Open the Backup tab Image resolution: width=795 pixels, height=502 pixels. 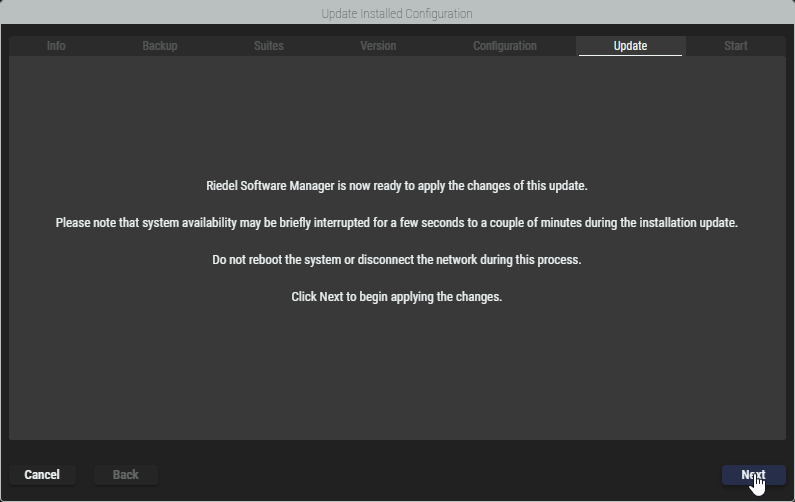[x=160, y=46]
